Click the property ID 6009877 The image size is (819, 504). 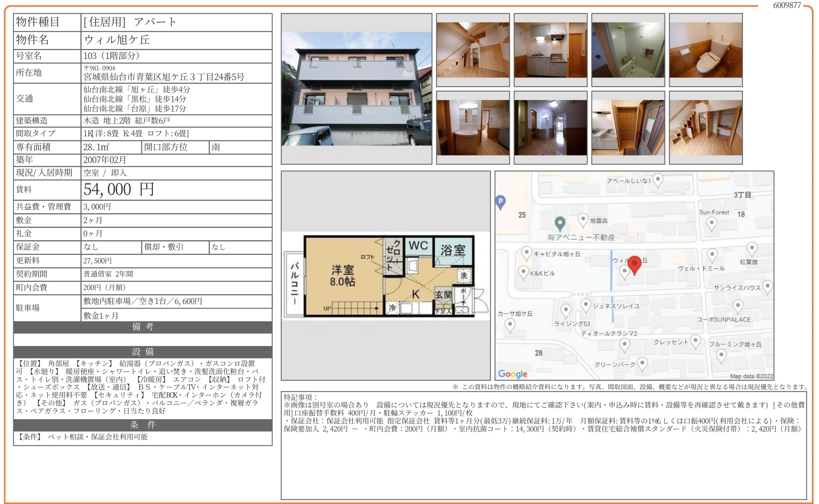click(786, 5)
